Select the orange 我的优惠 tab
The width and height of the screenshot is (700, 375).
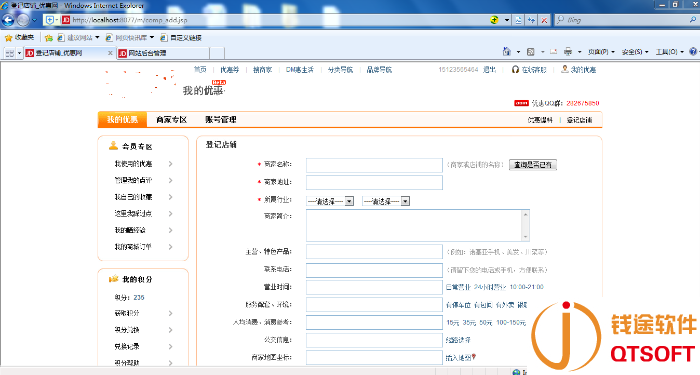point(122,120)
